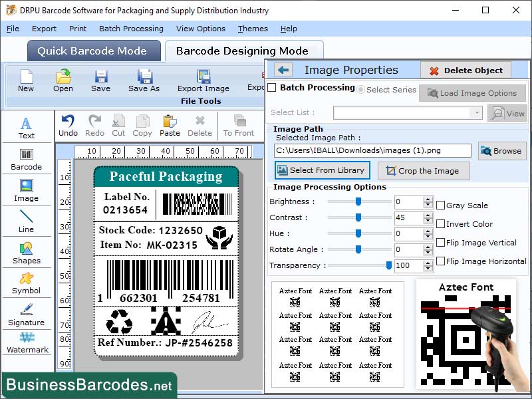This screenshot has height=399, width=532.
Task: Paste the copied object
Action: pos(169,124)
